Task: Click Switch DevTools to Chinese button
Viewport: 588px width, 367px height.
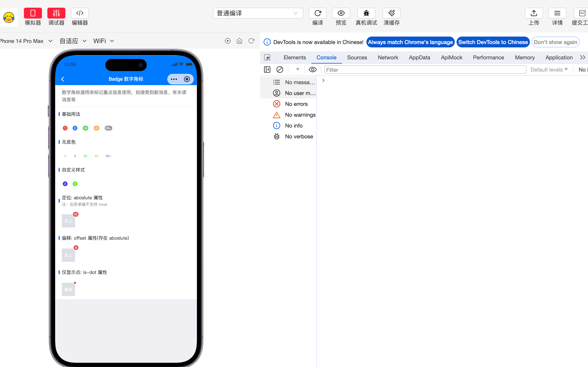Action: click(x=493, y=42)
